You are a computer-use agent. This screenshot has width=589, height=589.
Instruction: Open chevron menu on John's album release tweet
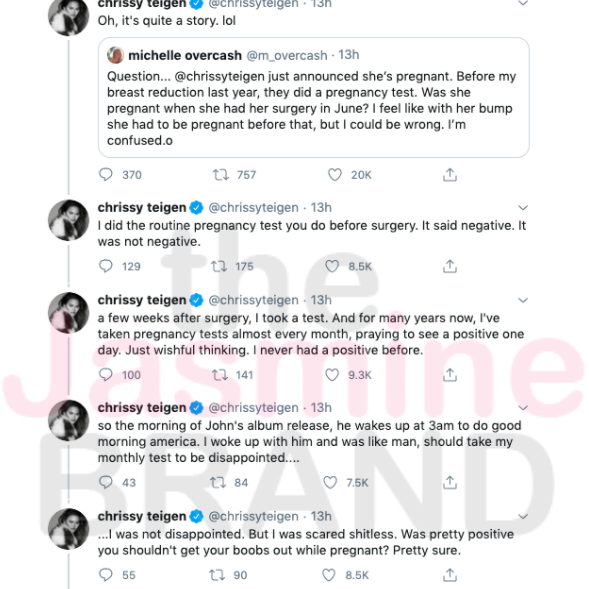point(523,408)
